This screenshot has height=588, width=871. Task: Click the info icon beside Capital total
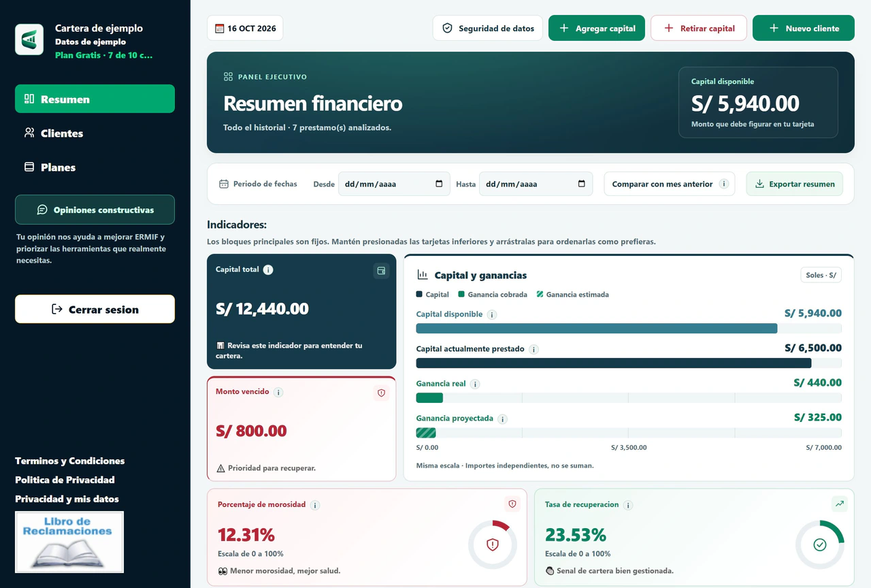pyautogui.click(x=268, y=269)
